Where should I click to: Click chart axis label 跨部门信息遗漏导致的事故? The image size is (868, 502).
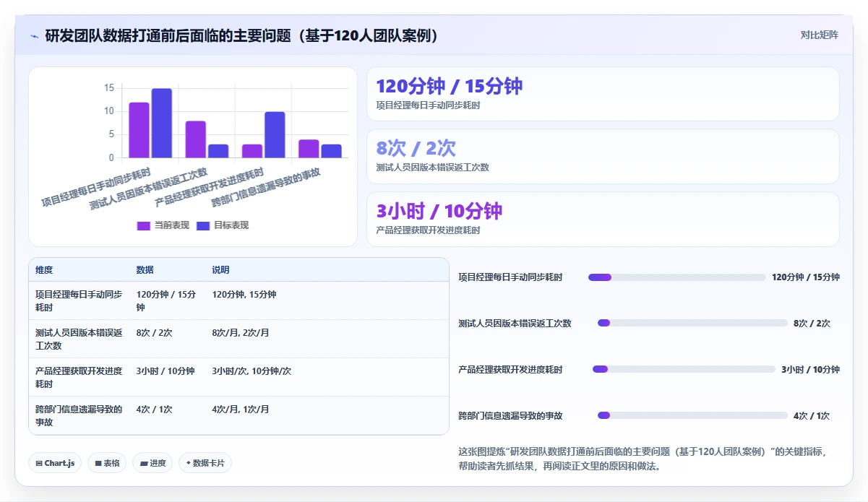pos(267,187)
